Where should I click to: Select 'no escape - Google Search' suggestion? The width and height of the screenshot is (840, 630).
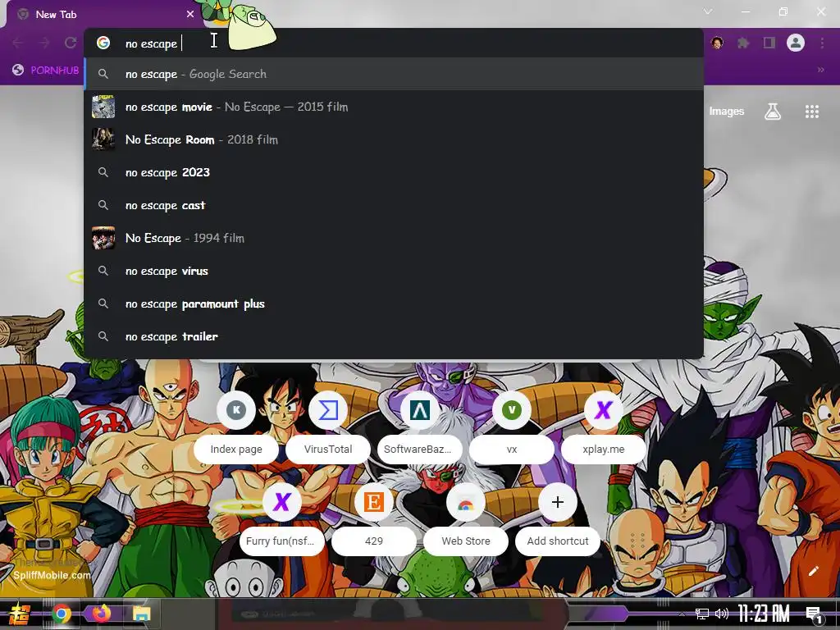click(394, 74)
